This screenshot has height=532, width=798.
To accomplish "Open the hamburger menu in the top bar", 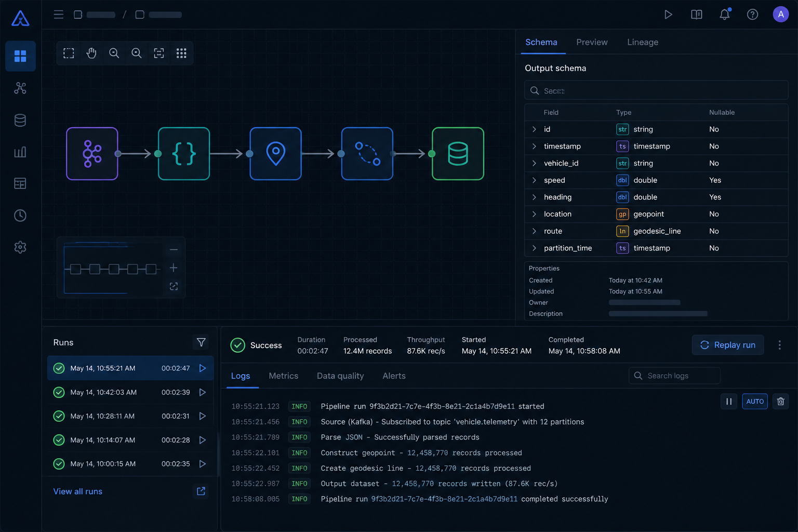I will point(59,15).
